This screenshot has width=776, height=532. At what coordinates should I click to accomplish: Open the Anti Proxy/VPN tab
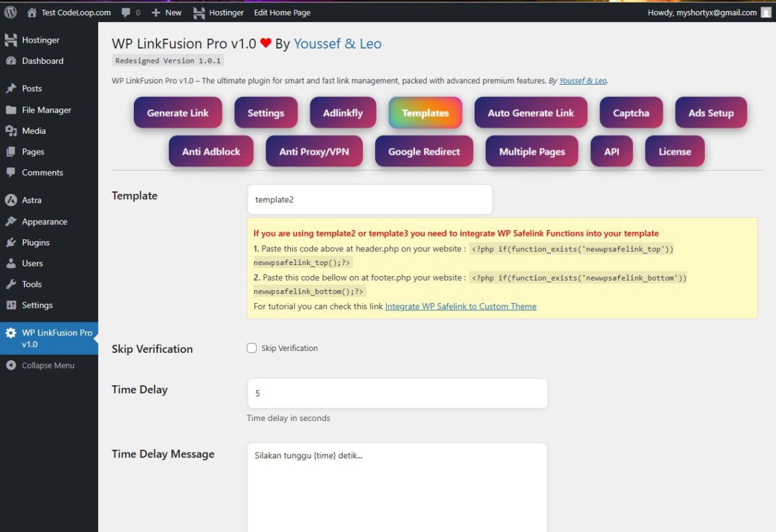click(x=314, y=151)
